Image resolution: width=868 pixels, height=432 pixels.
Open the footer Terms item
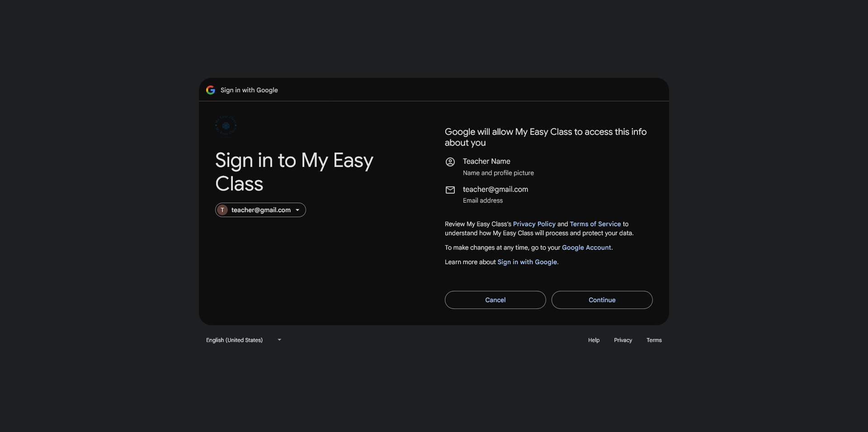click(654, 340)
